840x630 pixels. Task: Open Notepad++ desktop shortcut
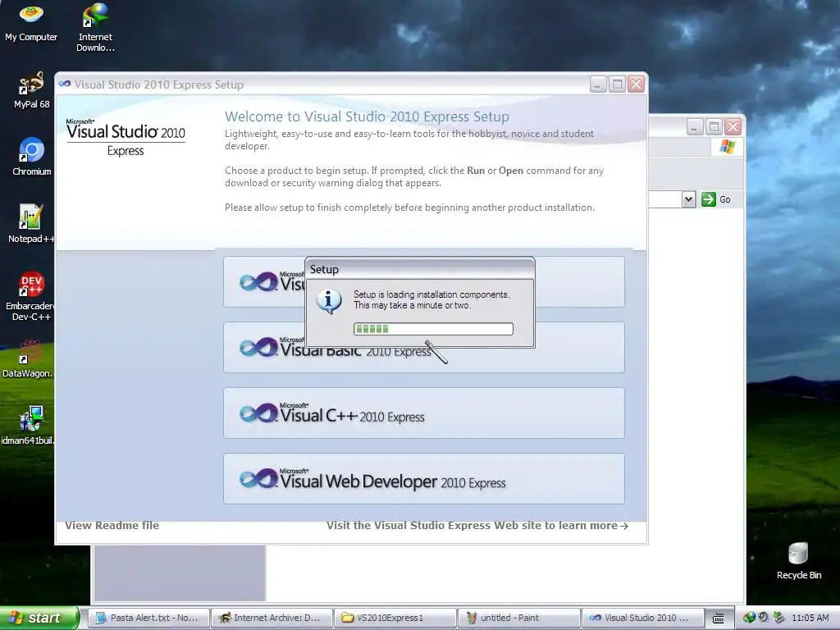click(31, 224)
